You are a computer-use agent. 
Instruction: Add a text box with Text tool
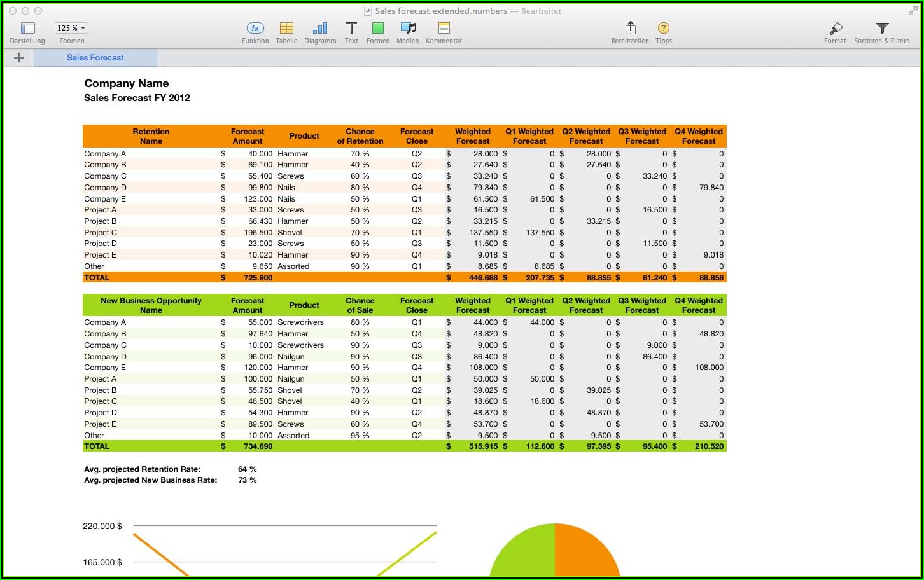[x=351, y=29]
